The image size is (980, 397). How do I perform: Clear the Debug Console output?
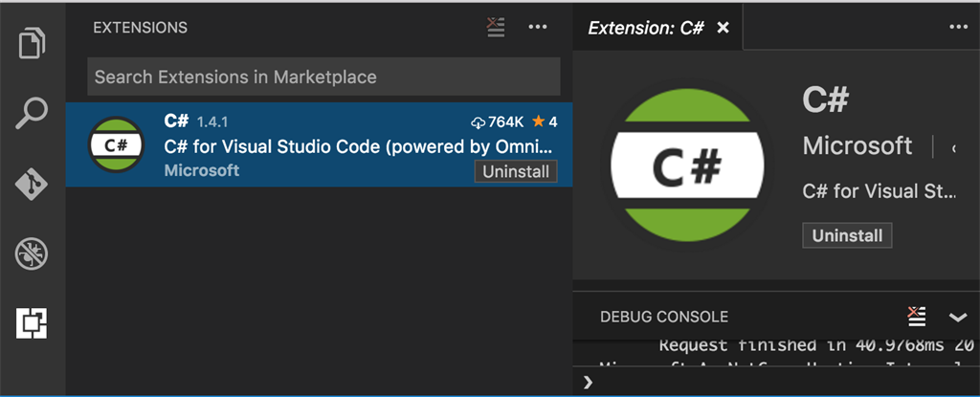pyautogui.click(x=916, y=316)
